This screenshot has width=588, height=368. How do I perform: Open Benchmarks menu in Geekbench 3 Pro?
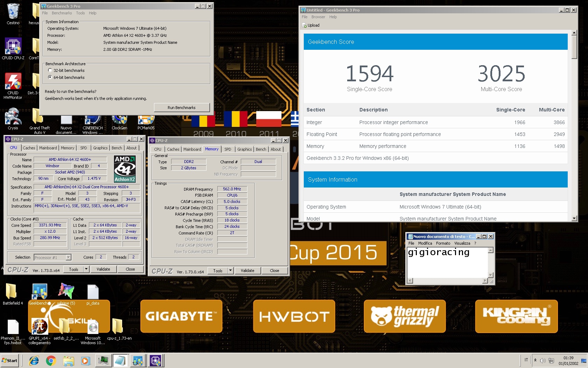coord(62,13)
